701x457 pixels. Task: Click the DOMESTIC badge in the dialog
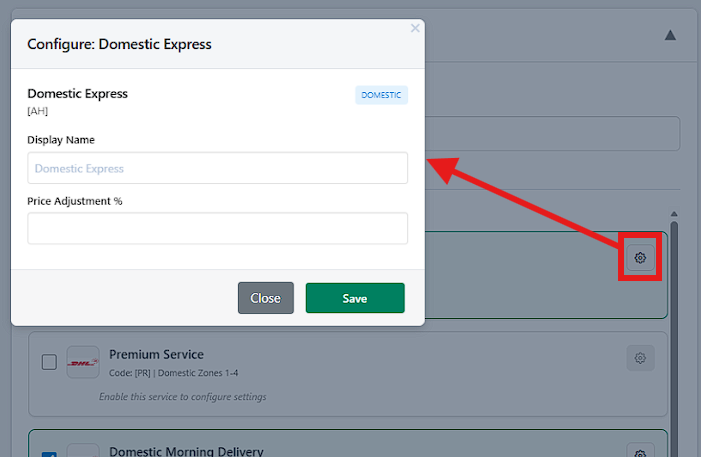tap(381, 95)
